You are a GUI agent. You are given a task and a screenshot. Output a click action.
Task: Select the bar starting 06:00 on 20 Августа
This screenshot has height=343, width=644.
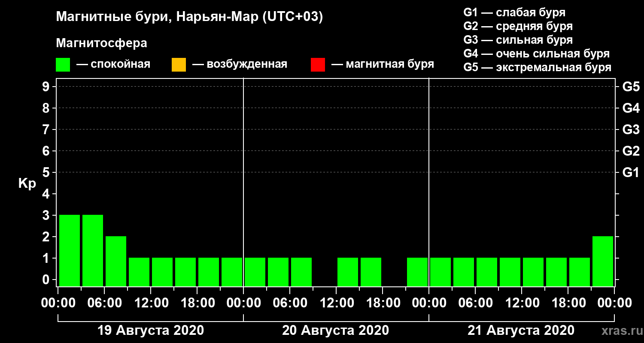301,272
